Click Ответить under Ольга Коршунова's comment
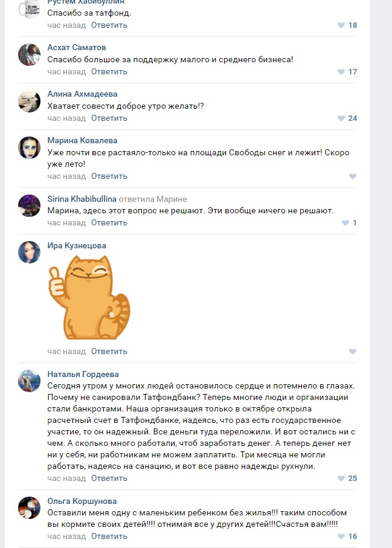Screen dimensions: 392x548 pyautogui.click(x=109, y=536)
